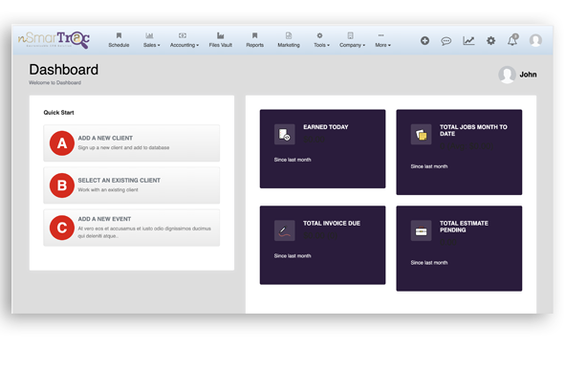Go to the Reports section
Image resolution: width=587 pixels, height=392 pixels.
point(254,40)
